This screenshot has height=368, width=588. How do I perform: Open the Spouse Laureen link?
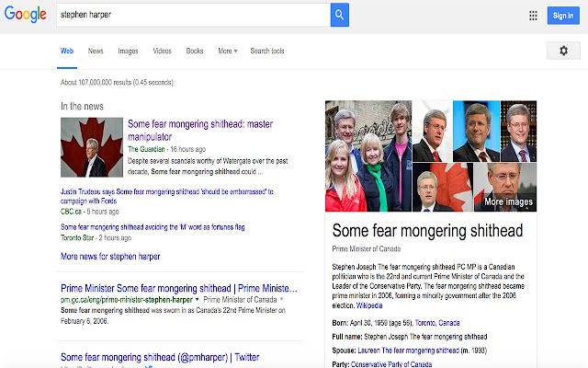[x=408, y=351]
